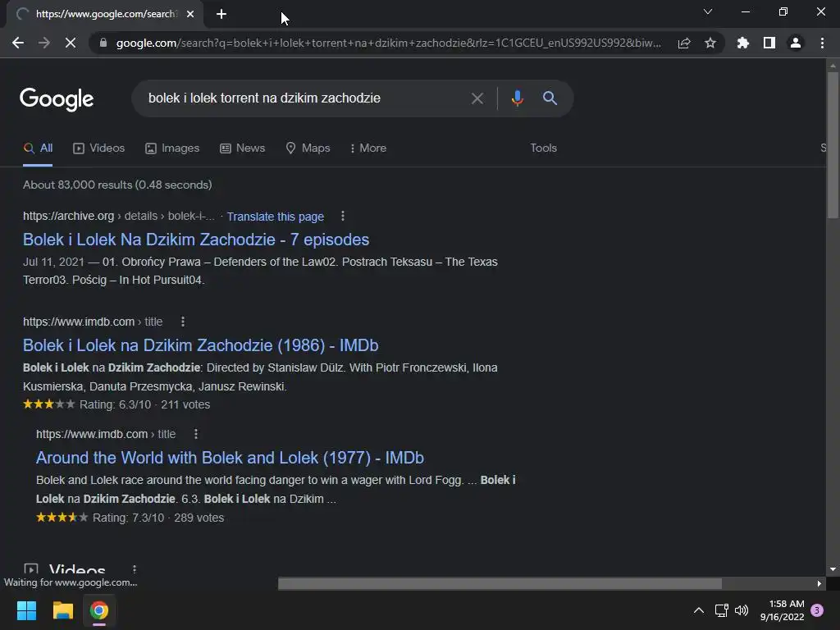This screenshot has width=840, height=630.
Task: Open options for the 1977 IMDb result
Action: [196, 434]
